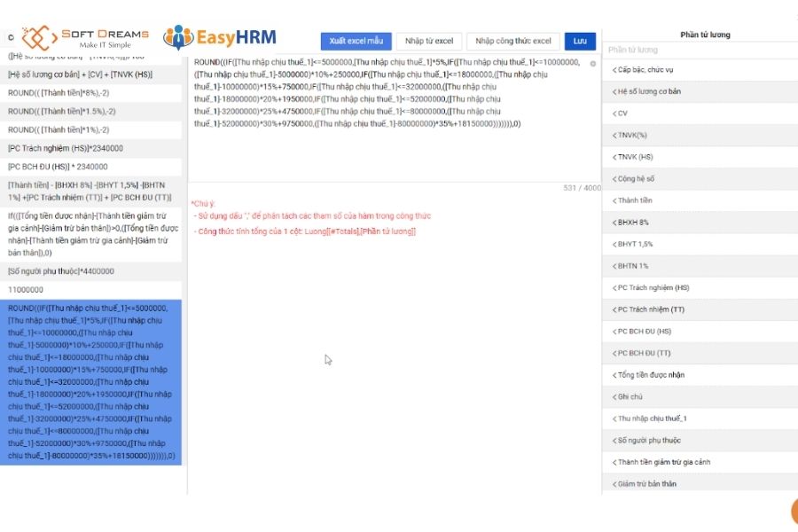
Task: Insert the Cộng hệ số element
Action: (x=700, y=179)
